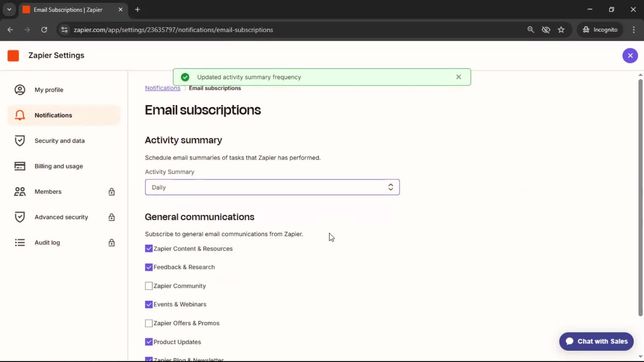The width and height of the screenshot is (644, 362).
Task: Go back to the previous page
Action: coord(10,30)
